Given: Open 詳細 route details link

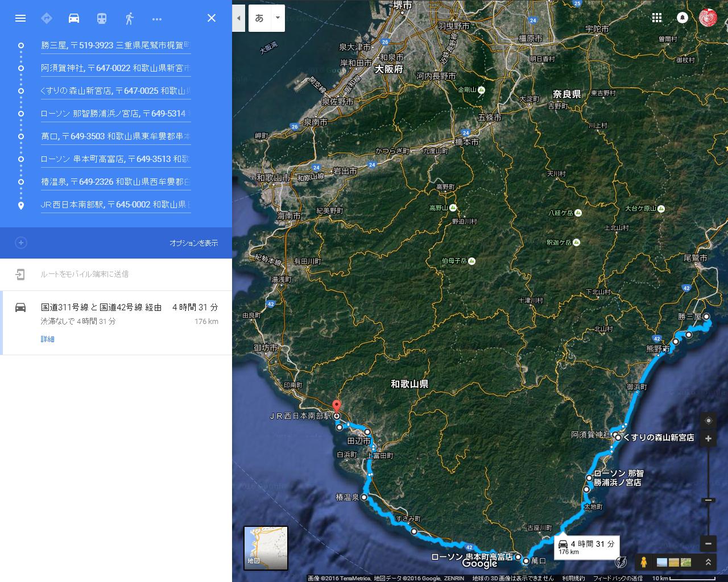Looking at the screenshot, I should tap(48, 339).
